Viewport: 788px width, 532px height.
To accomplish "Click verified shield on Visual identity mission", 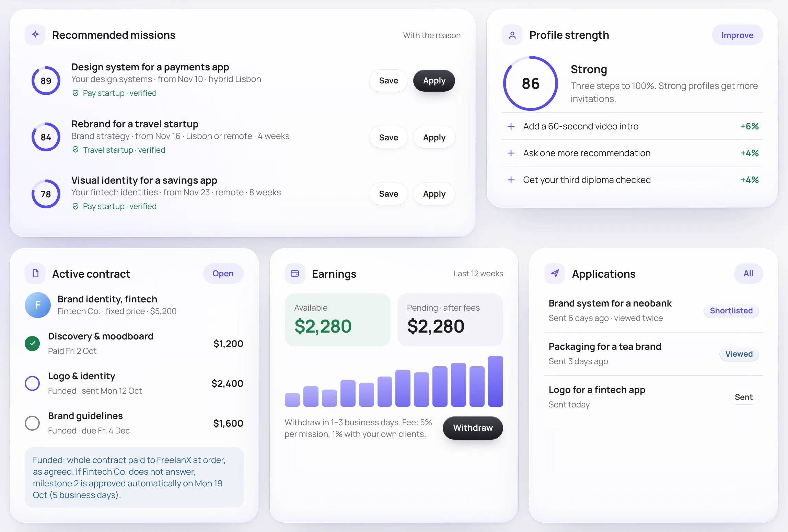I will [76, 206].
